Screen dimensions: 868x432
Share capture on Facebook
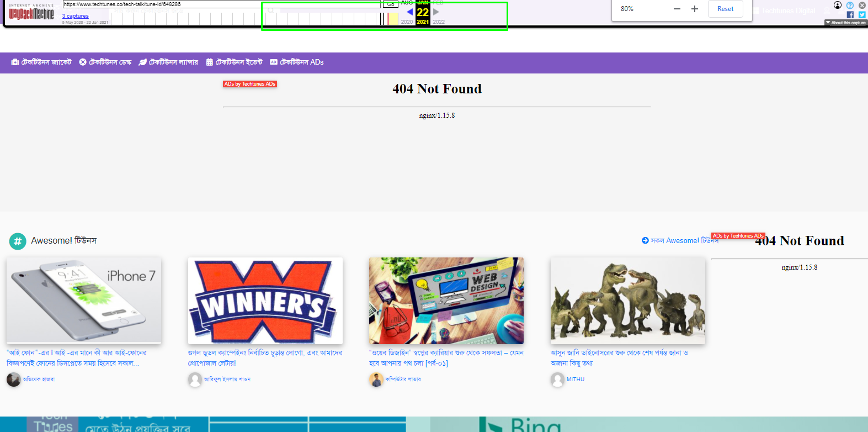tap(850, 15)
